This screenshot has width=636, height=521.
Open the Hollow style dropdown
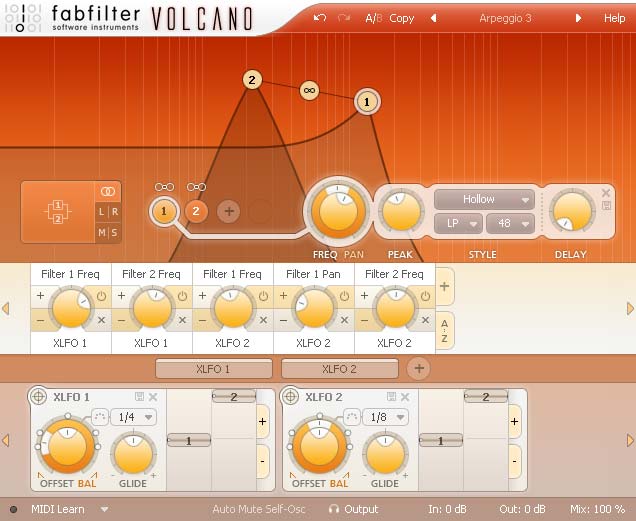(x=484, y=200)
